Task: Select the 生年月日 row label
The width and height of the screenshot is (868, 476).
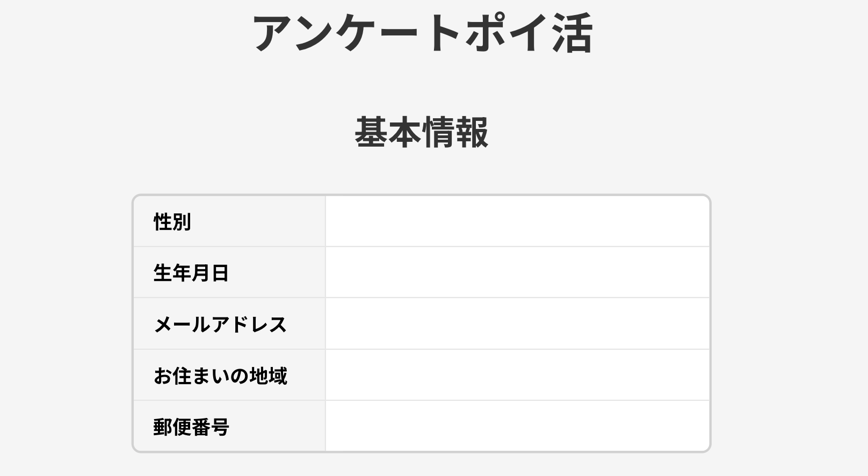Action: point(191,273)
